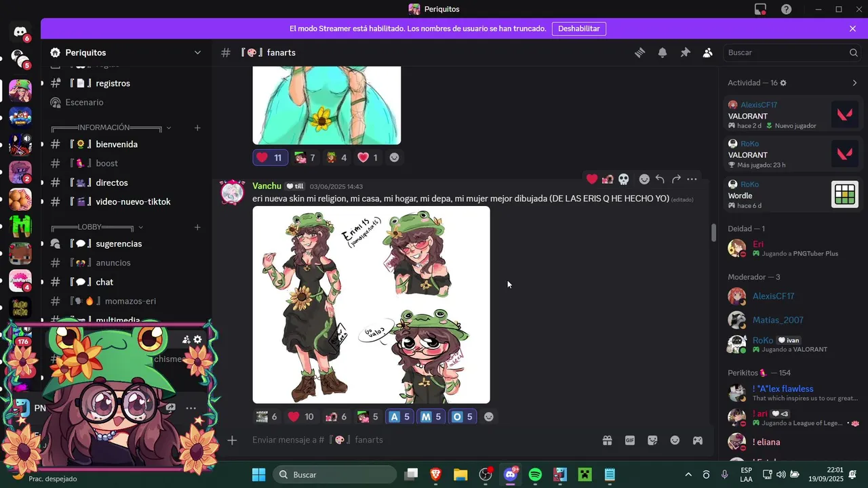Show hidden system tray icons
This screenshot has height=488, width=868.
(x=688, y=474)
